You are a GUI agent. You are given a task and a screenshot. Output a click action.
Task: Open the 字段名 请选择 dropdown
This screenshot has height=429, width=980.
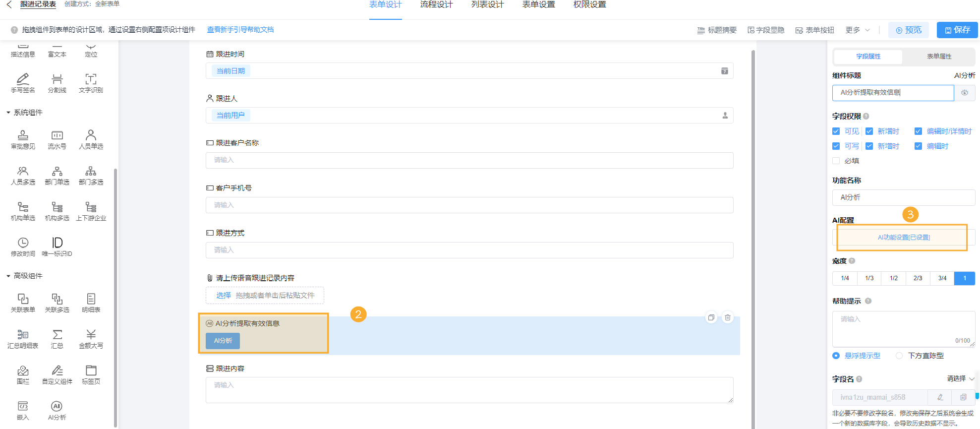click(961, 378)
